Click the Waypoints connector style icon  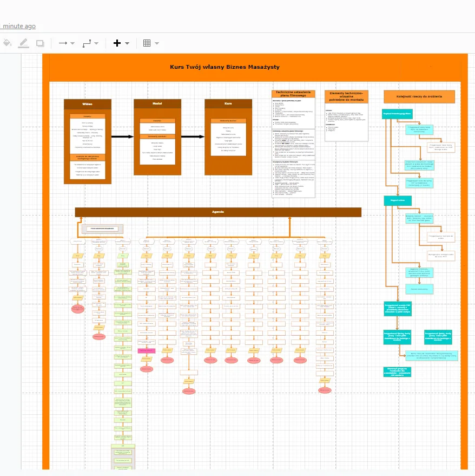87,43
